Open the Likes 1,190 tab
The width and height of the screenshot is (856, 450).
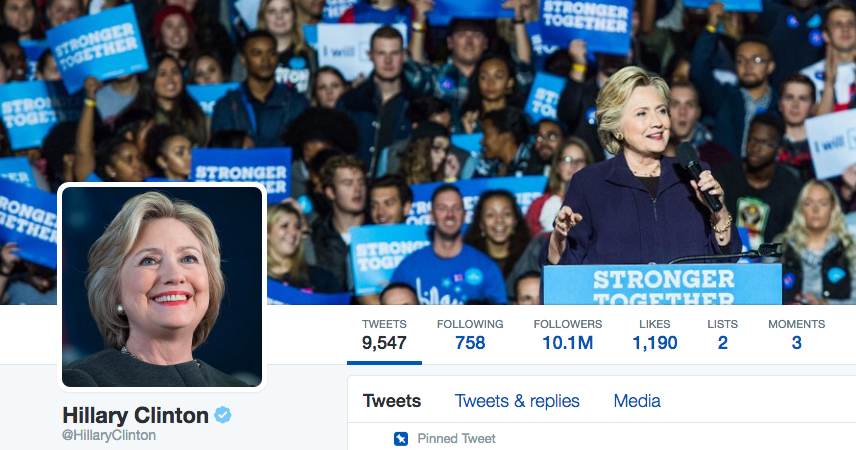[x=655, y=335]
